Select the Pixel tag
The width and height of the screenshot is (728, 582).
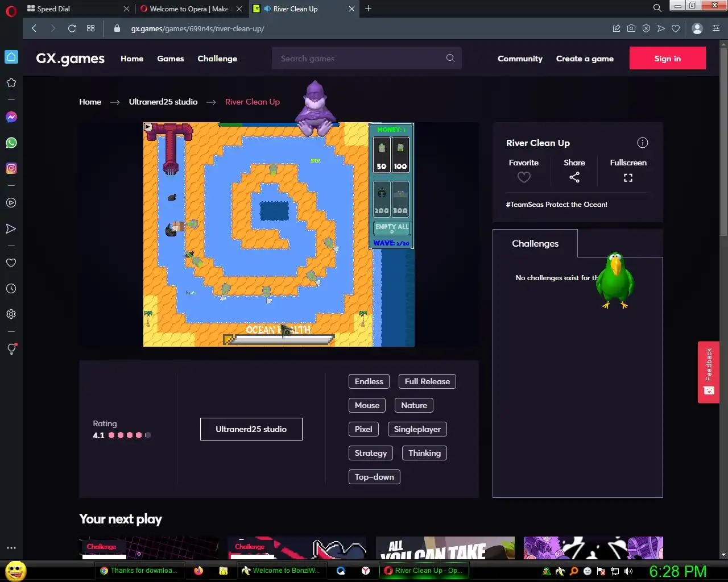363,429
